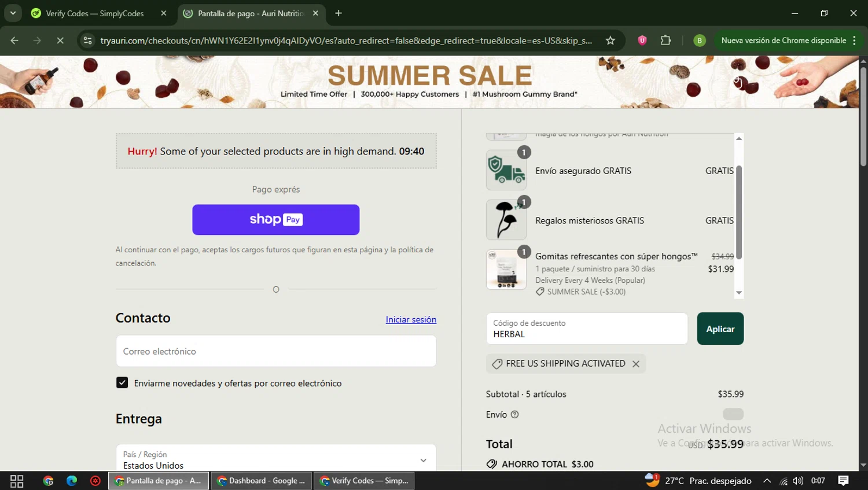Uncheck Enviarme novedades y ofertas checkbox

coord(122,382)
